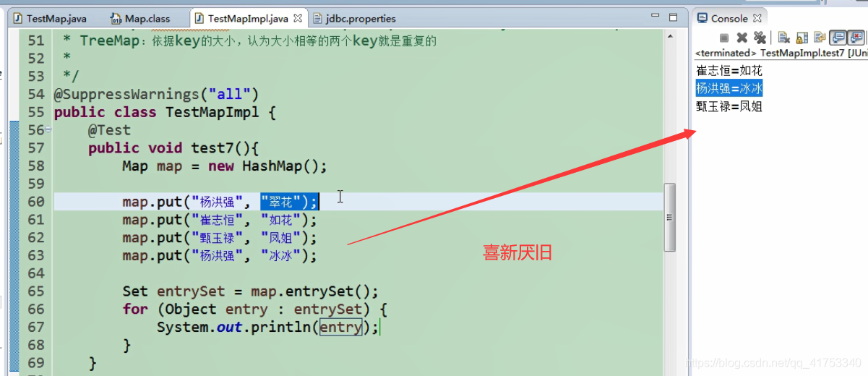868x376 pixels.
Task: Click line number 65 in gutter
Action: click(36, 291)
